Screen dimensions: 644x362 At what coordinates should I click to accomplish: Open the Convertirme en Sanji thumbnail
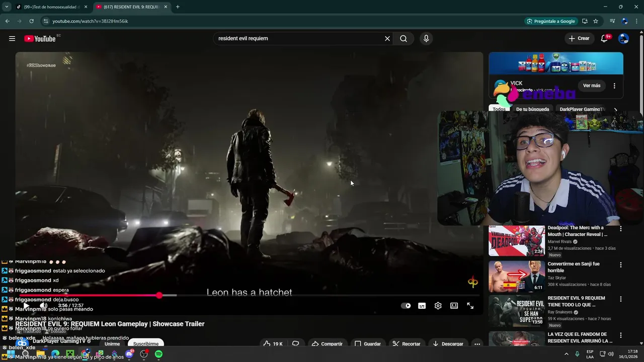pyautogui.click(x=517, y=277)
